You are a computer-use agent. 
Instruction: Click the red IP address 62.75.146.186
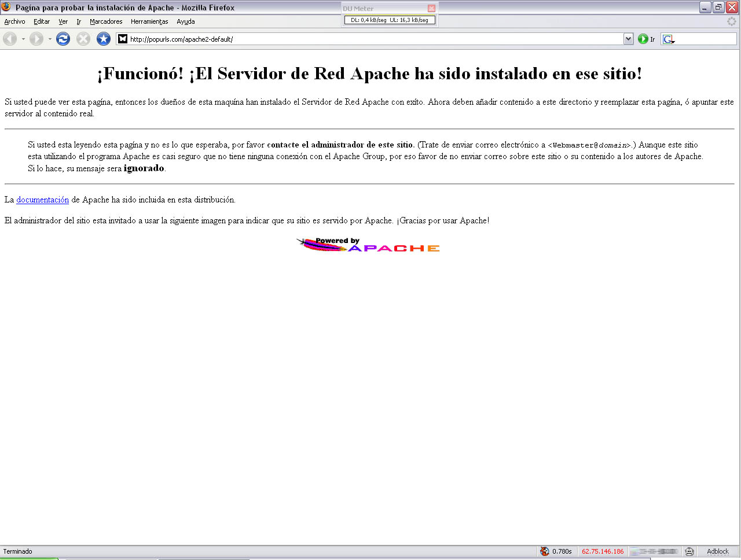(x=603, y=551)
